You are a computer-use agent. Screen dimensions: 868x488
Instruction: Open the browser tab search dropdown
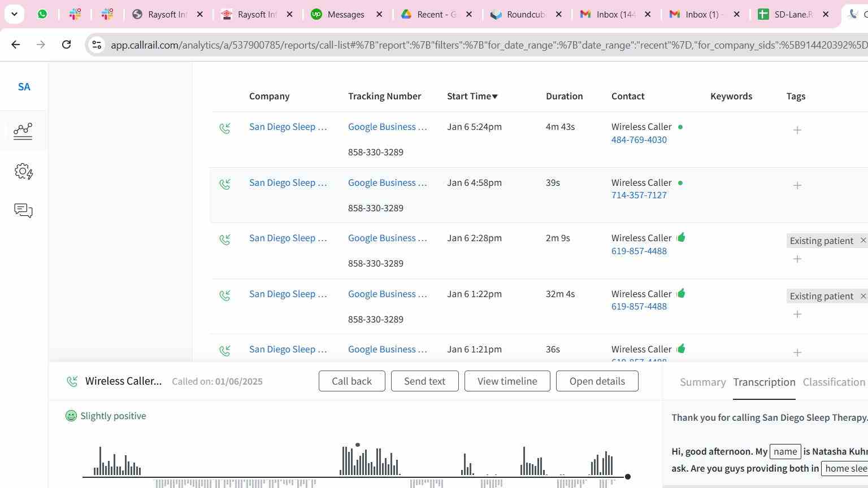(14, 14)
